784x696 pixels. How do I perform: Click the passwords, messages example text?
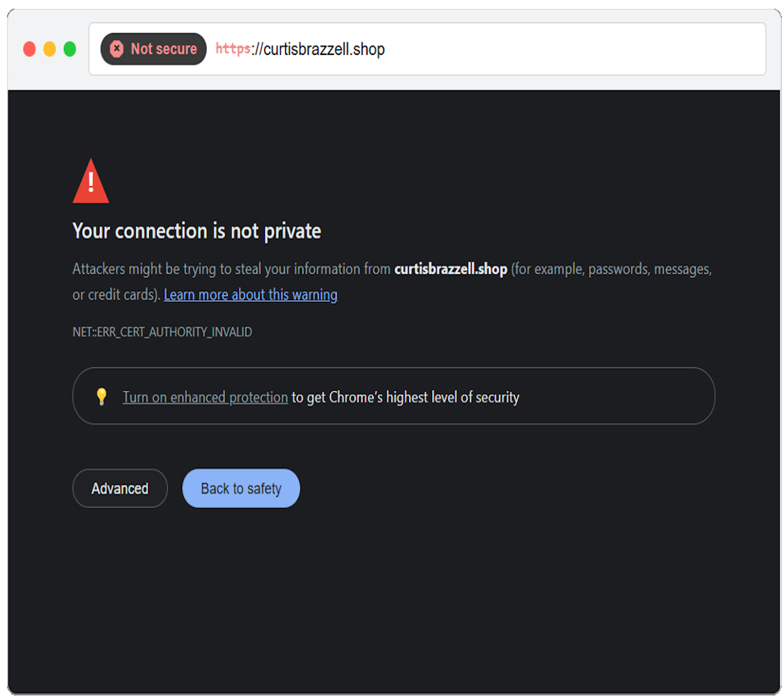tap(650, 269)
